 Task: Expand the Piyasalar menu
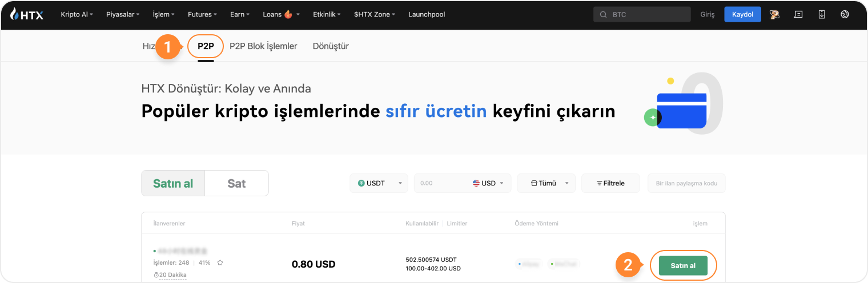[x=123, y=14]
